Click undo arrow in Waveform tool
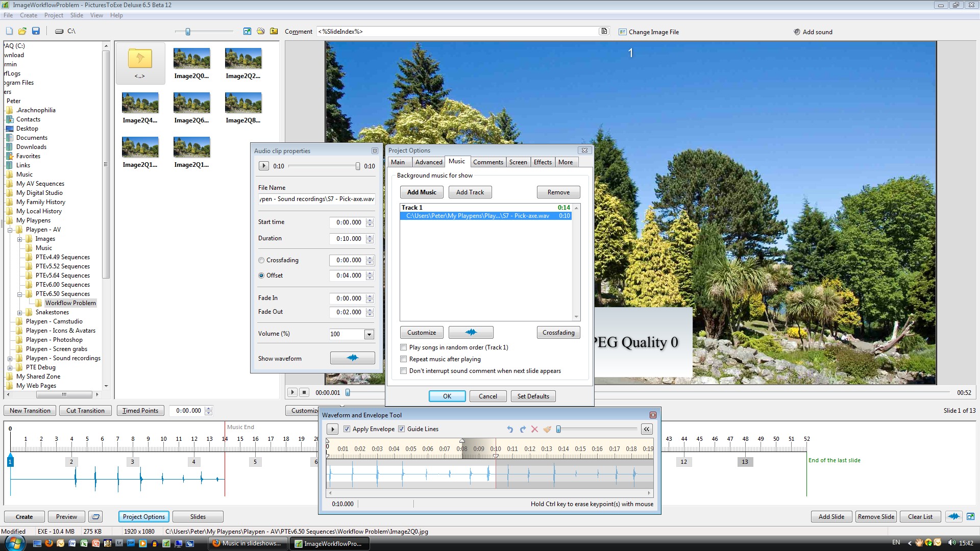This screenshot has height=551, width=980. 509,429
